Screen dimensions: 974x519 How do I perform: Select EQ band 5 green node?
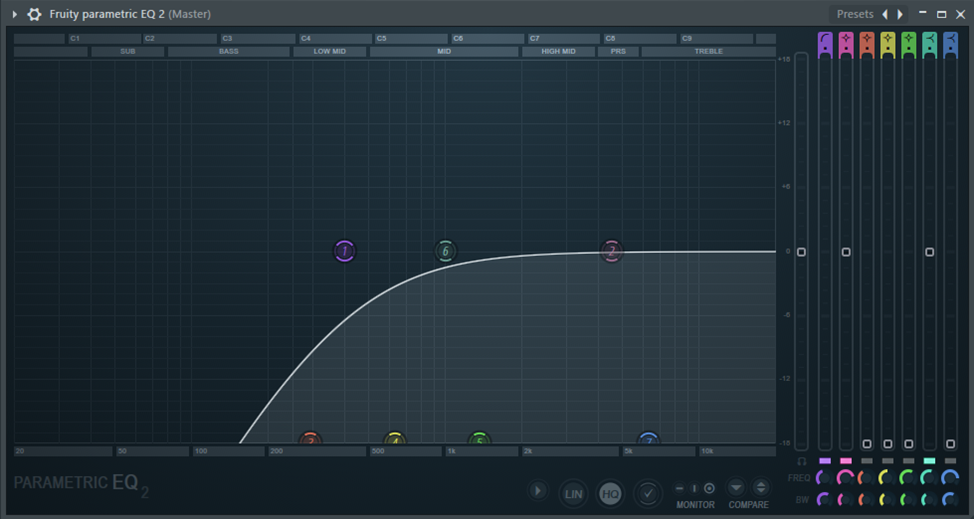tap(479, 438)
